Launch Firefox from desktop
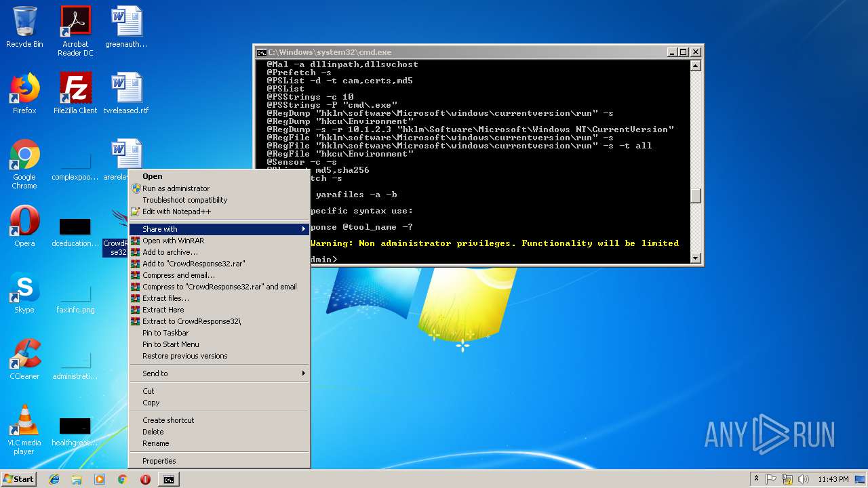Viewport: 868px width, 488px height. pyautogui.click(x=24, y=94)
